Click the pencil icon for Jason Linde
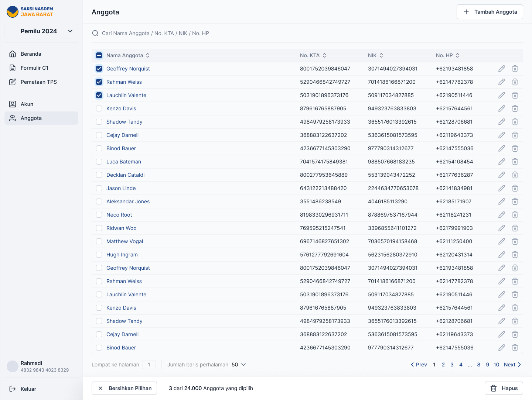Viewport: 532px width, 400px height. coord(502,188)
